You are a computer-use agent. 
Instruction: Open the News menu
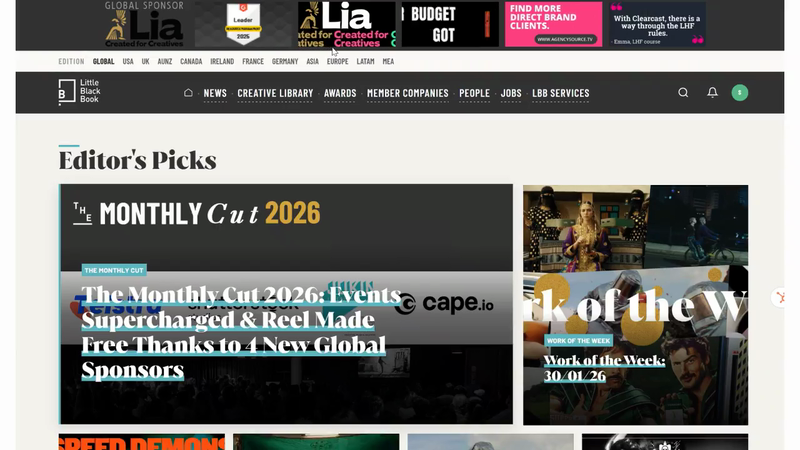pos(215,93)
